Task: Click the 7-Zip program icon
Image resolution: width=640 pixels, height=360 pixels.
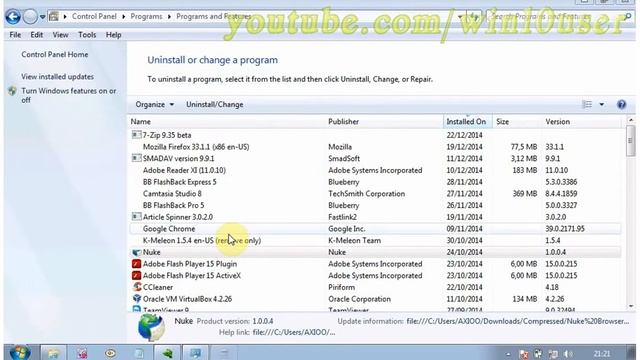Action: click(x=137, y=135)
